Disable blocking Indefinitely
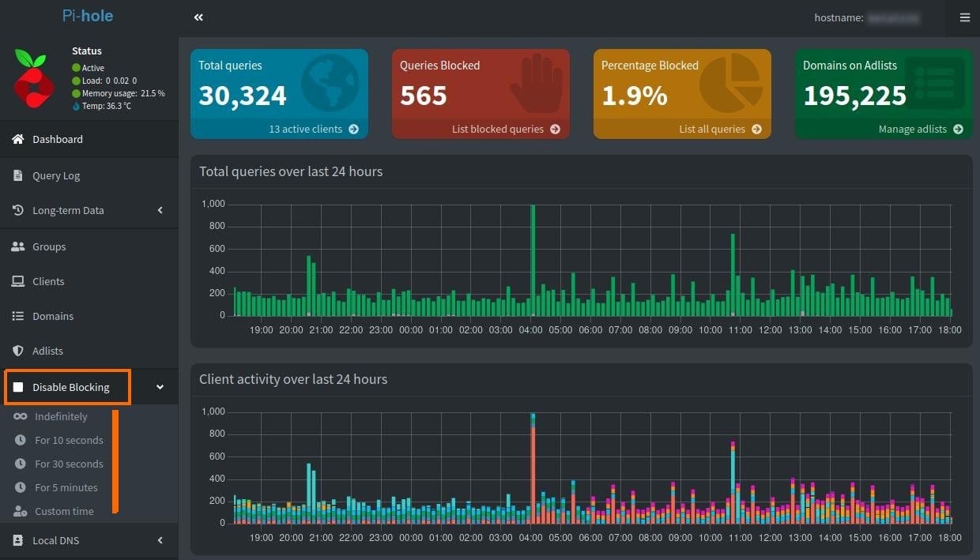 click(x=61, y=416)
